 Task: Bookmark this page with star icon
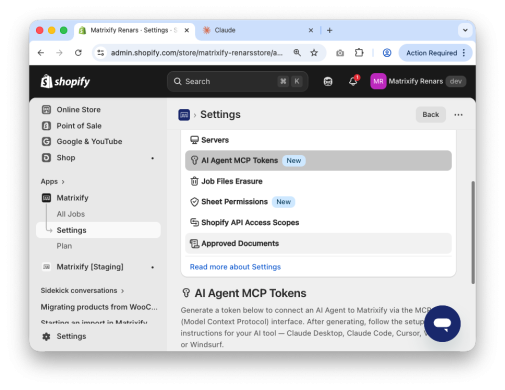coord(314,53)
